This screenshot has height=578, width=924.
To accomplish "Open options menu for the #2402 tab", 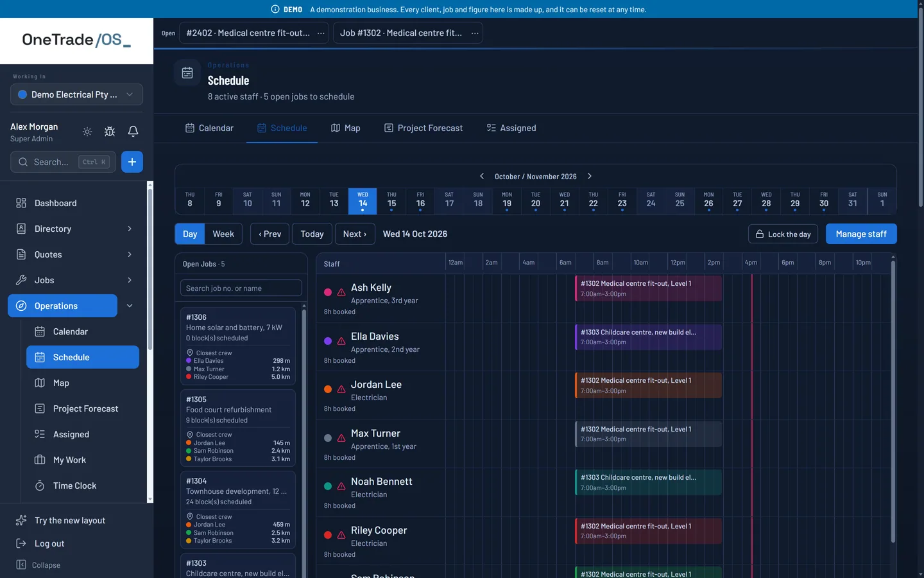I will click(321, 33).
